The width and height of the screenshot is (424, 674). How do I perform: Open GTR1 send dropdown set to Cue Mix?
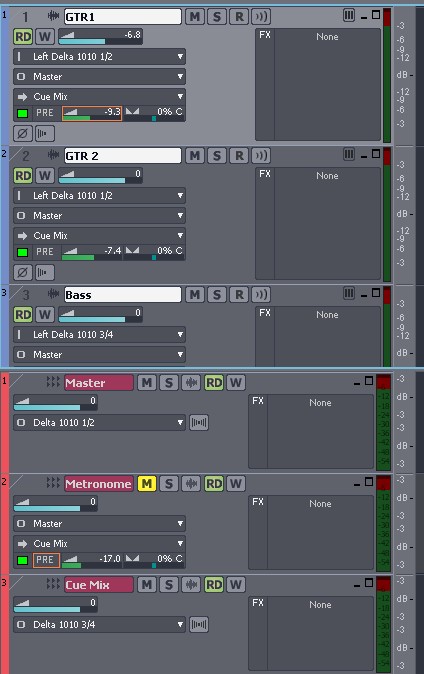100,97
